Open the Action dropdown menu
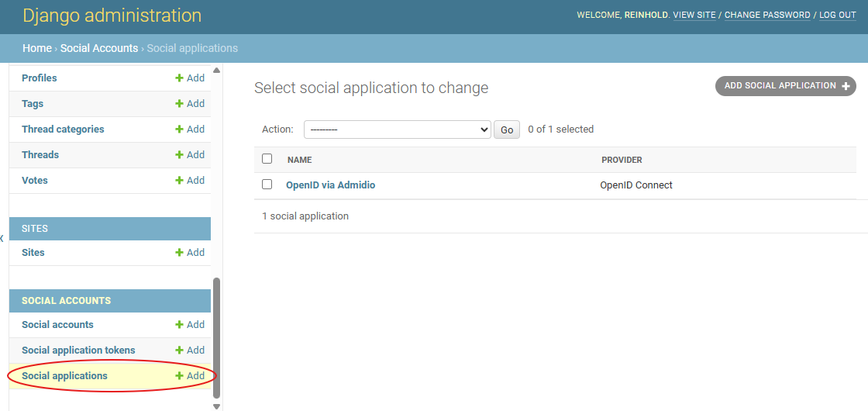 (397, 130)
